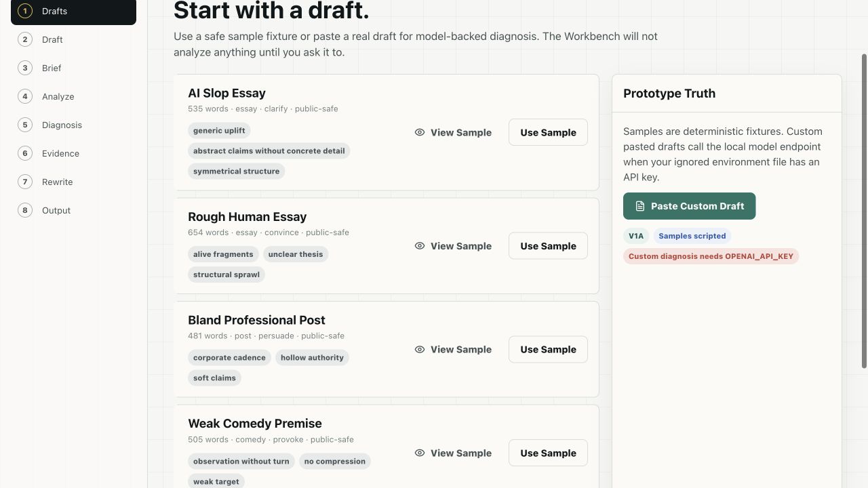Click the Paste Custom Draft button

click(689, 206)
